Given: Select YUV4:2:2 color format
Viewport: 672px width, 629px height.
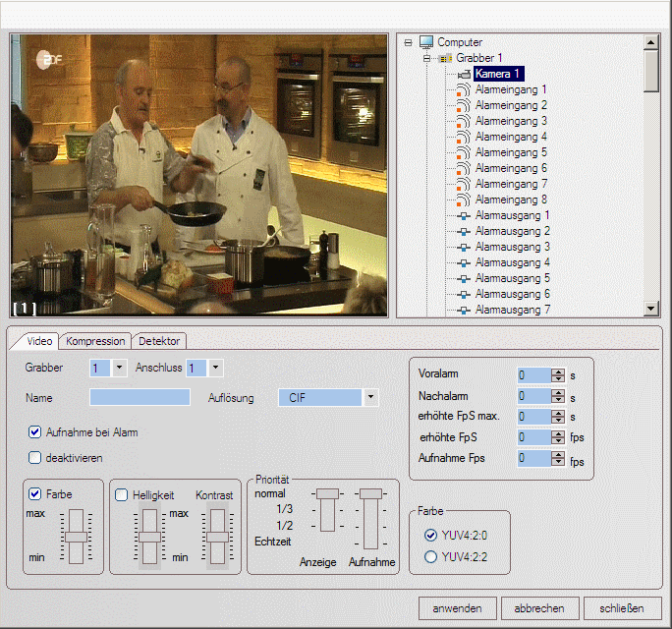Looking at the screenshot, I should click(430, 556).
